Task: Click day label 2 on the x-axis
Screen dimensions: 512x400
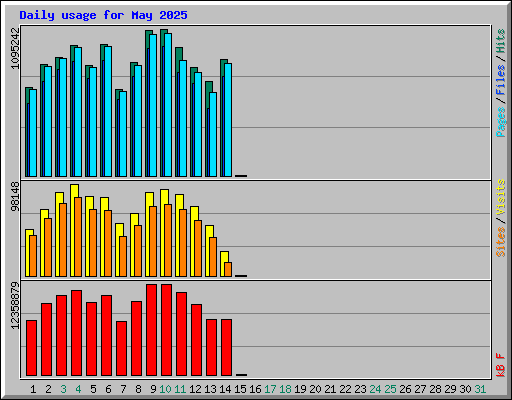Action: click(x=48, y=389)
